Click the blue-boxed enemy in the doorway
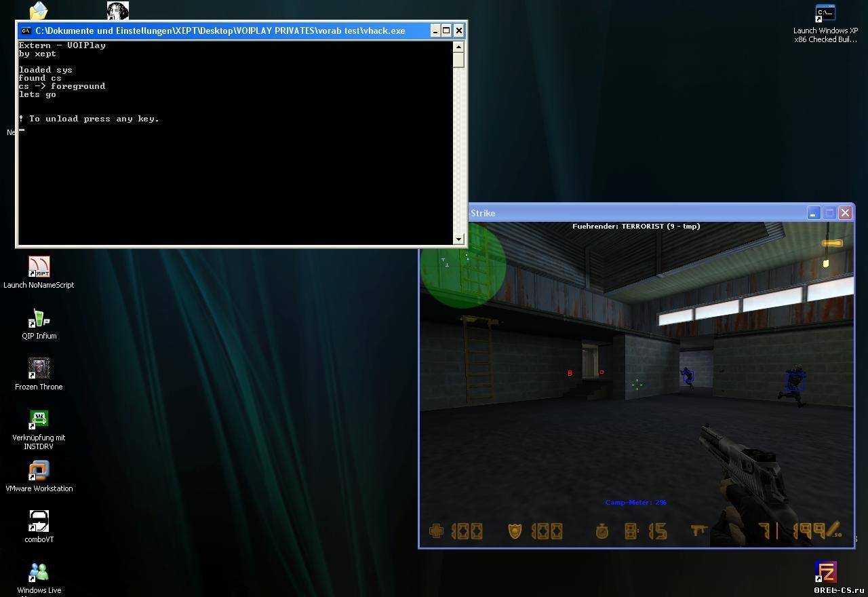868x597 pixels. point(687,376)
